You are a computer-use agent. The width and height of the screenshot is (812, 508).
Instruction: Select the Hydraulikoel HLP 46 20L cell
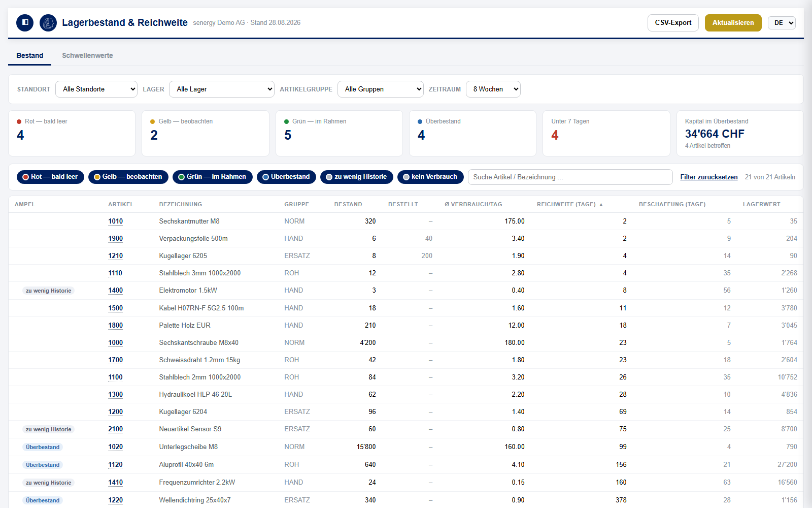tap(195, 395)
